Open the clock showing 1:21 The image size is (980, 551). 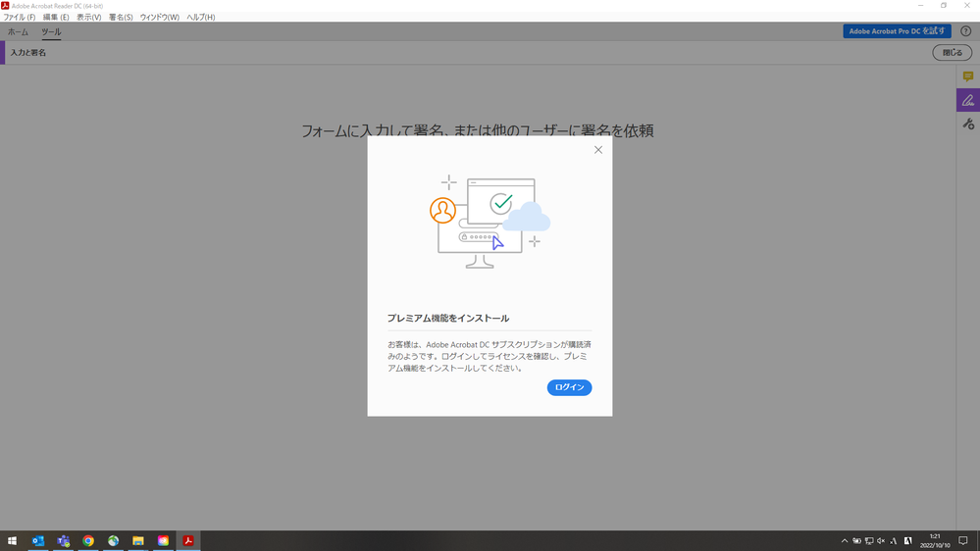[935, 541]
